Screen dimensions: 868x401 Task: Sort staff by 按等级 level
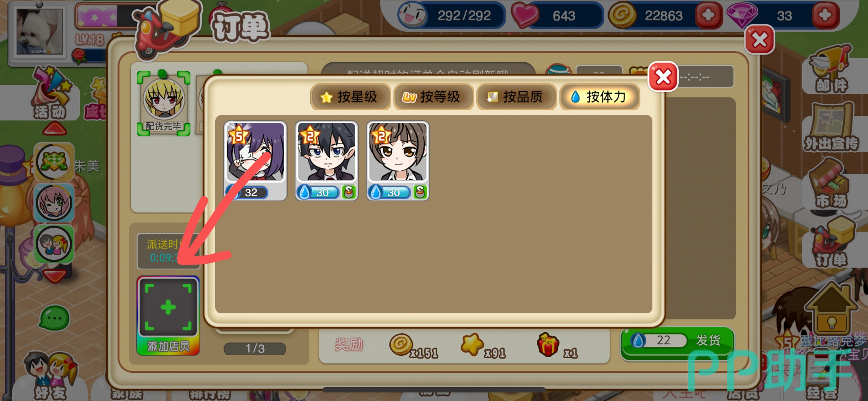coord(433,97)
